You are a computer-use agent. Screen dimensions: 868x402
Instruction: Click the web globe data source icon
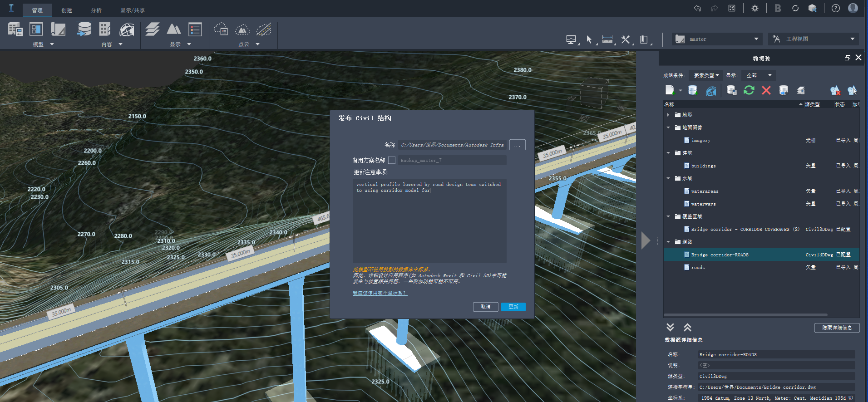point(711,91)
